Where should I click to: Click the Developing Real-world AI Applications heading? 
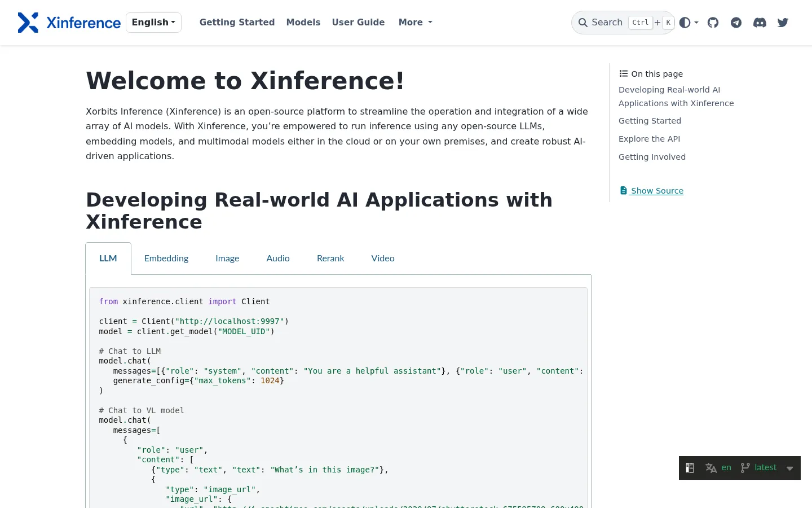coord(319,211)
